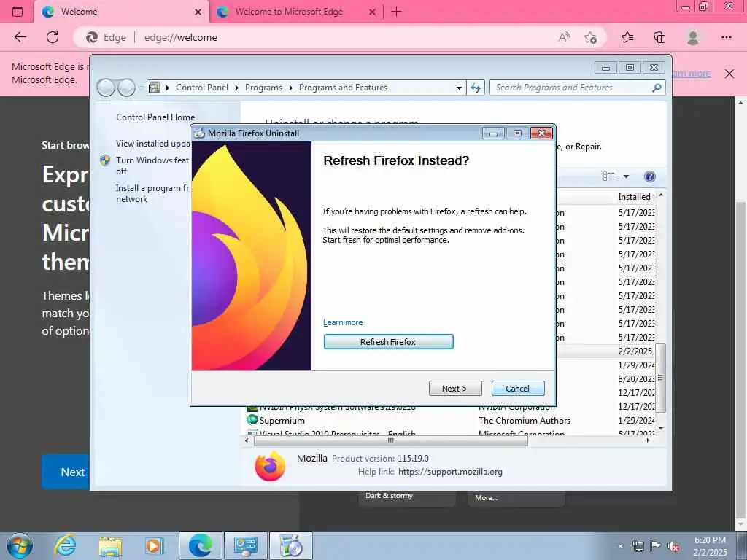Open Windows Media Player from taskbar
Screen dimensions: 747x560
click(x=154, y=545)
